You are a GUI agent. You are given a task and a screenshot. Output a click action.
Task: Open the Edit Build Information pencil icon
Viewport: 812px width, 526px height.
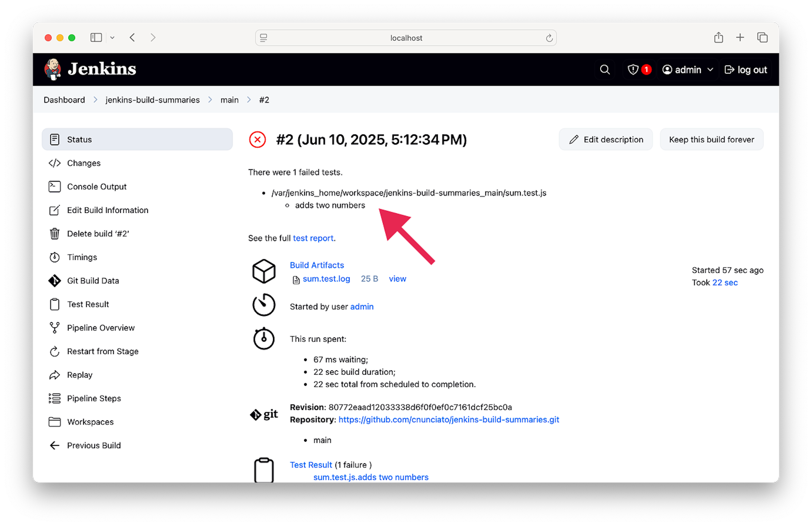point(54,210)
